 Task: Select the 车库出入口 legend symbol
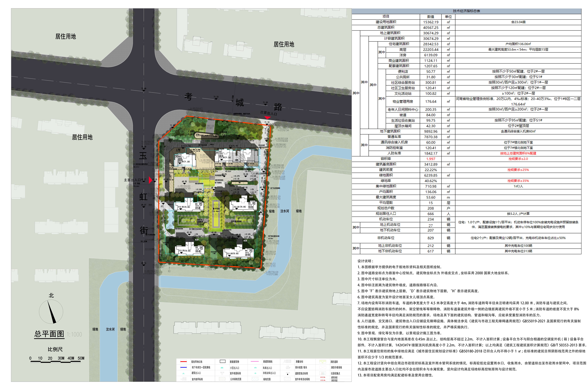255,368
